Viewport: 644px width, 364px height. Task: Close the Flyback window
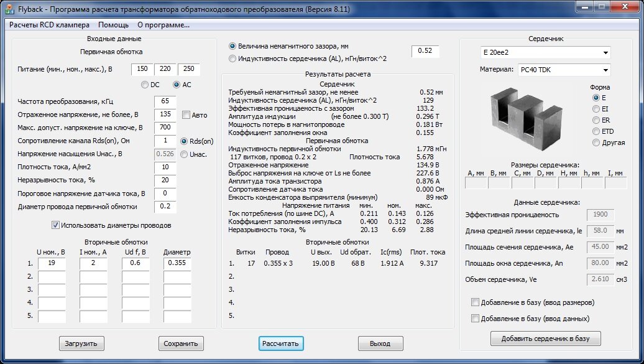(x=625, y=7)
